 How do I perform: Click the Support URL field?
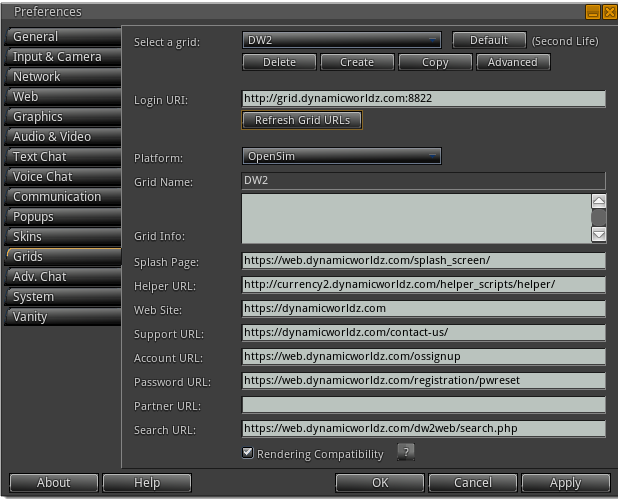[x=424, y=333]
